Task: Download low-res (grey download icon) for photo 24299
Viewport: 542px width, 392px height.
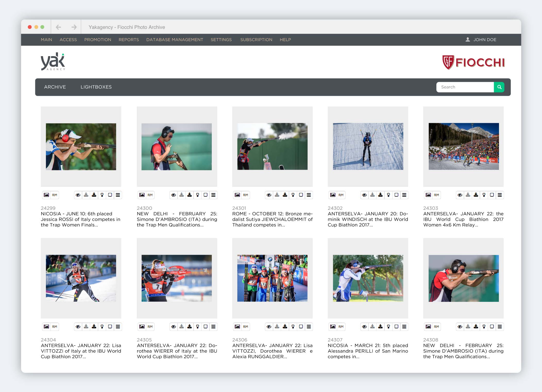Action: [86, 195]
